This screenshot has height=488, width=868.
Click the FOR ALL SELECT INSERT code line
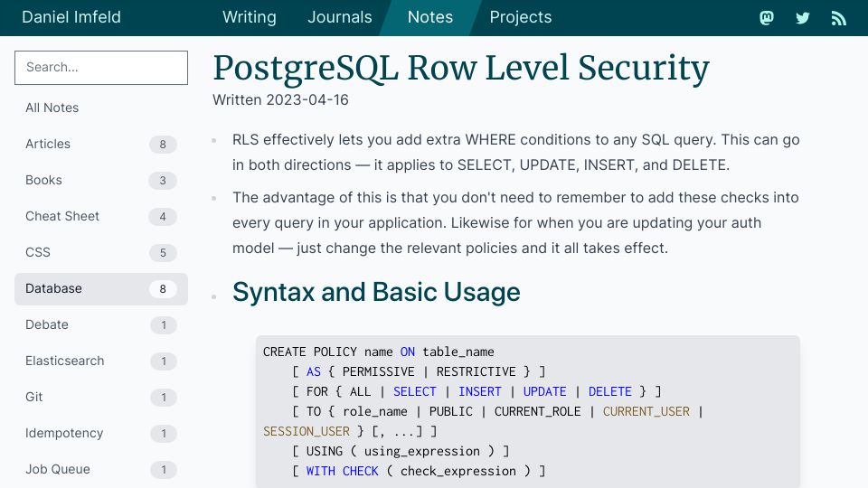pos(476,391)
